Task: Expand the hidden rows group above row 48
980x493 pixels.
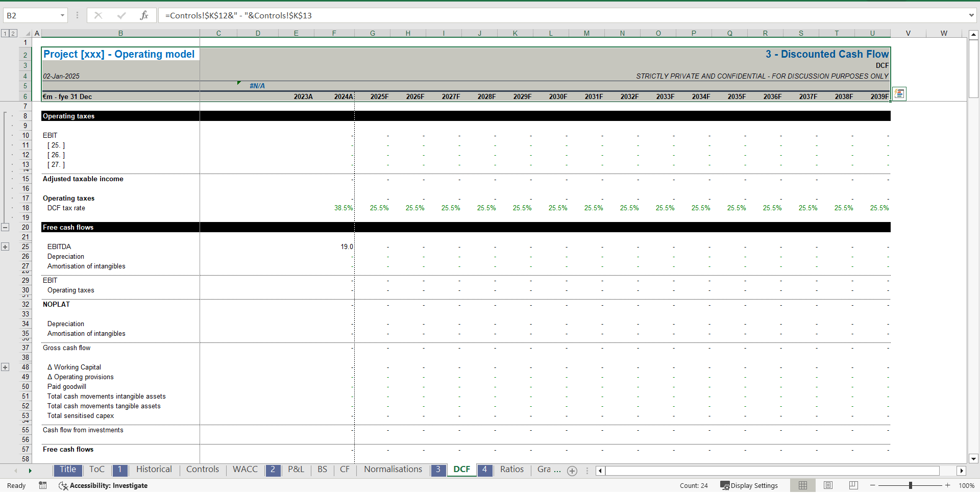Action: coord(5,367)
